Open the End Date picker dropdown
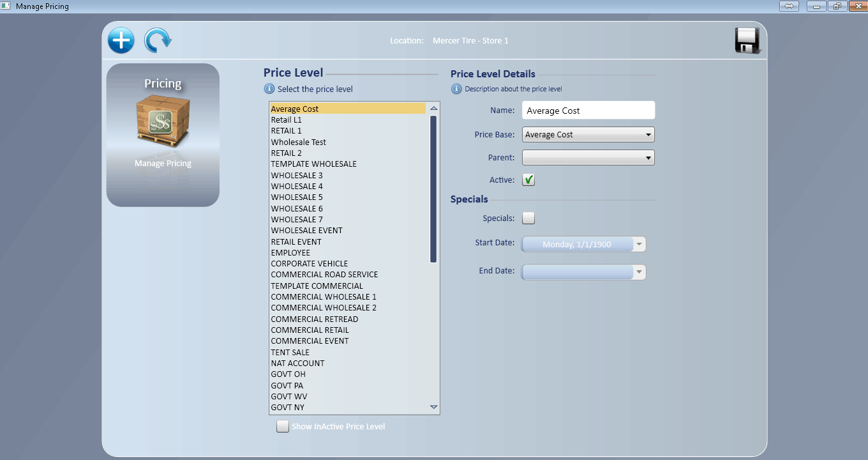This screenshot has height=460, width=868. (x=639, y=272)
